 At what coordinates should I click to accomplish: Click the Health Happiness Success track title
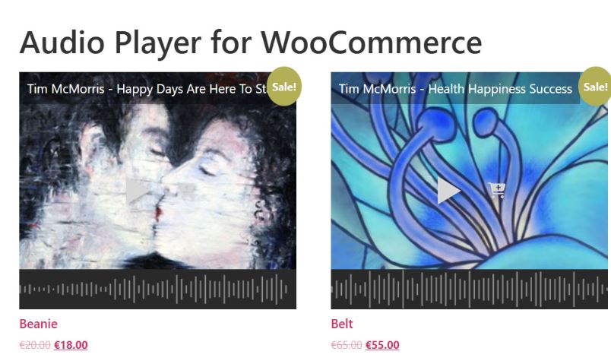(455, 89)
